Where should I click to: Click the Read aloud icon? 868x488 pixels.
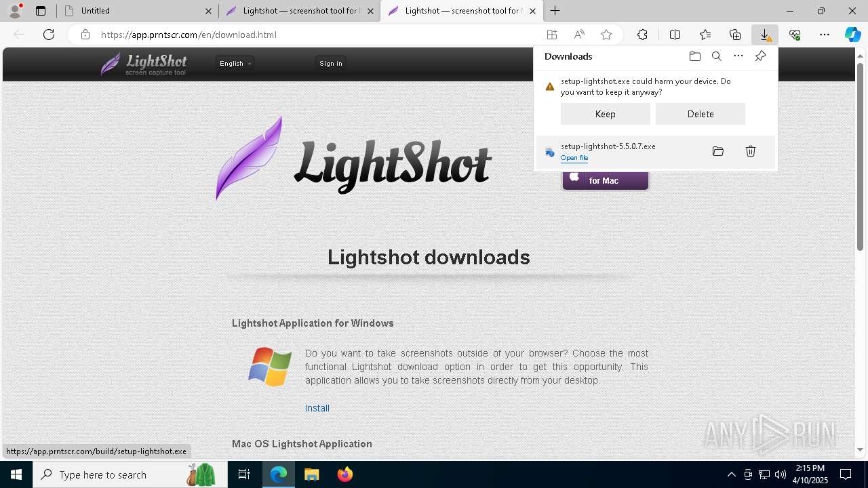pos(579,35)
